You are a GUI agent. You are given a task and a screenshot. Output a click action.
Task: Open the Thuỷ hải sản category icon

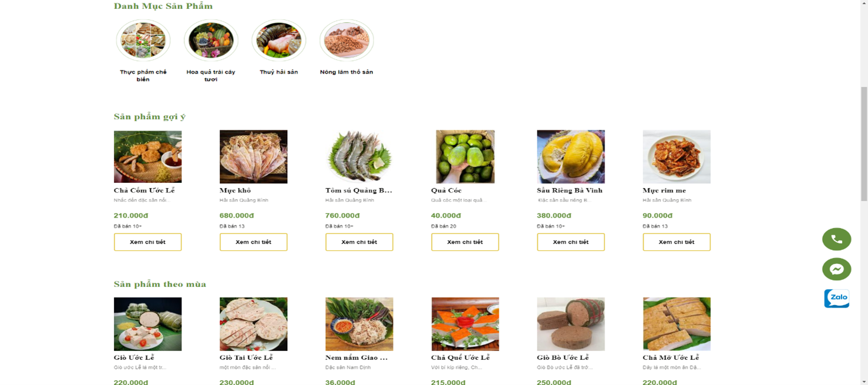279,40
